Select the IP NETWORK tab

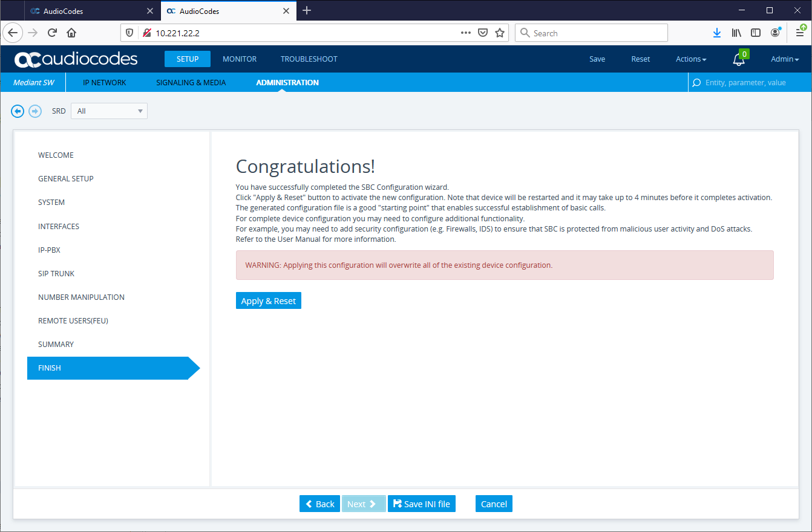pyautogui.click(x=105, y=83)
